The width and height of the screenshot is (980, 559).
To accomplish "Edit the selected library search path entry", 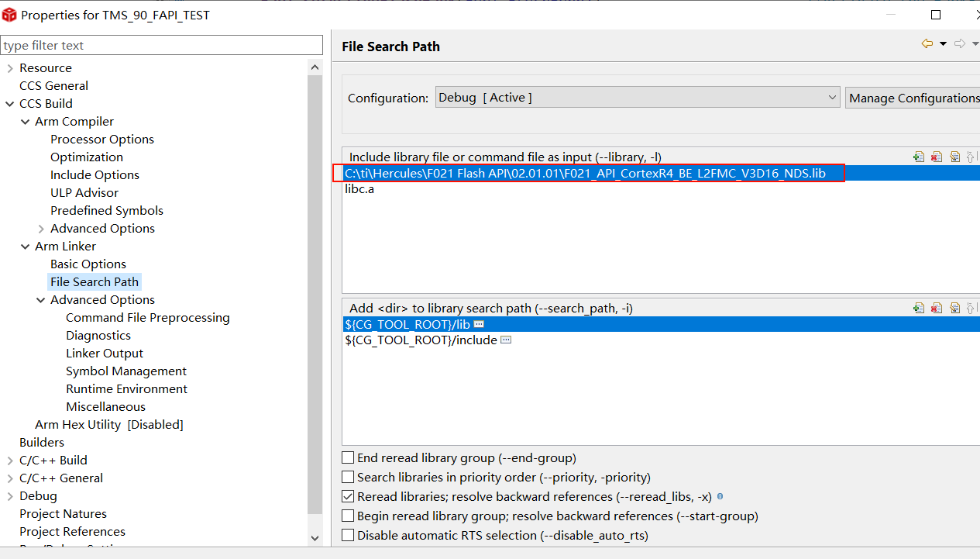I will click(x=954, y=308).
